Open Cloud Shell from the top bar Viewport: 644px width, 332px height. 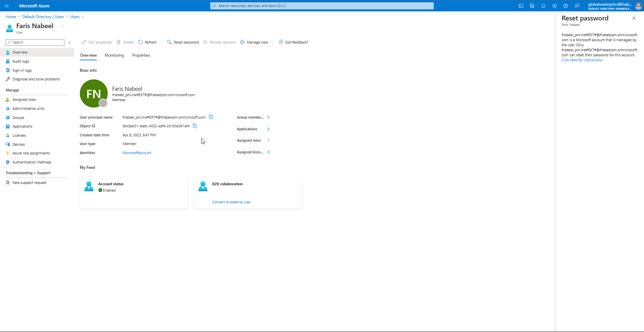pyautogui.click(x=521, y=6)
